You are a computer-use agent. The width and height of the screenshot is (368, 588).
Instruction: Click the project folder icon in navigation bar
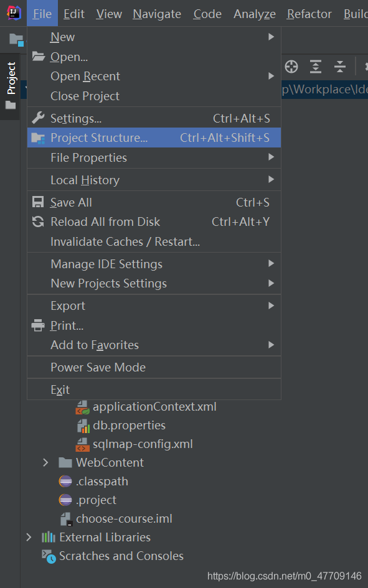17,39
